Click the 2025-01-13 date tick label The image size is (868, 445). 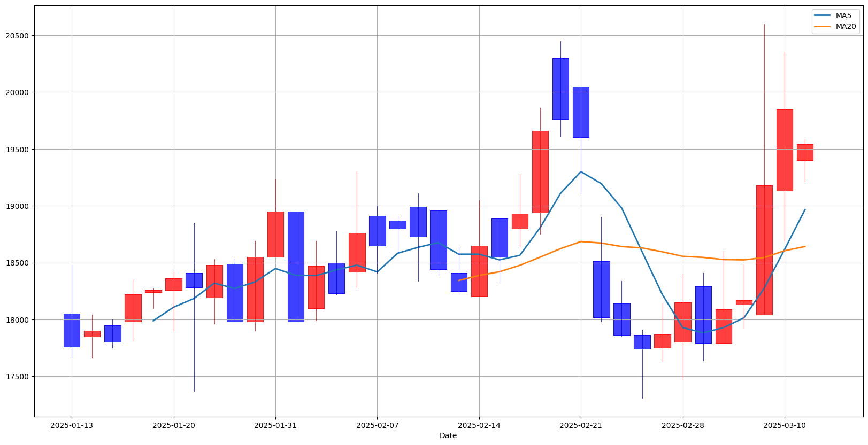[x=72, y=425]
